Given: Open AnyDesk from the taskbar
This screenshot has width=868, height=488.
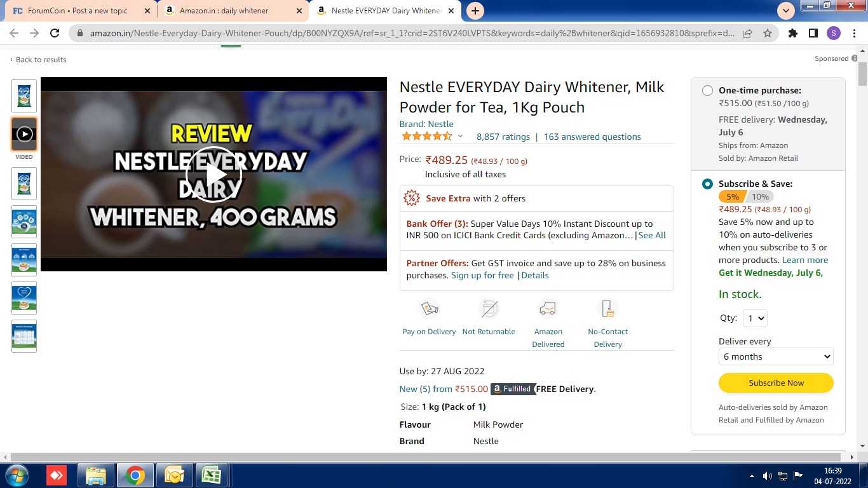Looking at the screenshot, I should (x=57, y=475).
